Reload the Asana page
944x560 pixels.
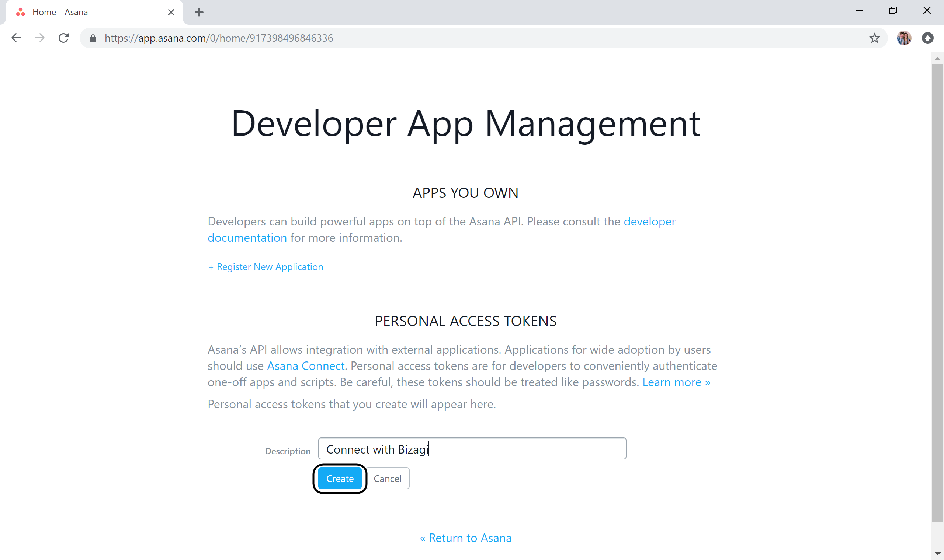coord(63,38)
